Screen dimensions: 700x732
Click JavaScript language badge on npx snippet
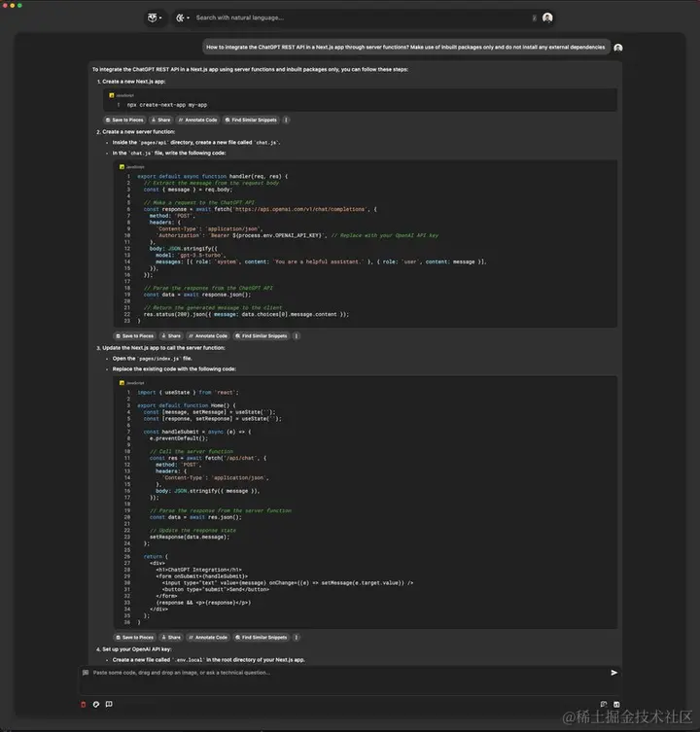122,95
